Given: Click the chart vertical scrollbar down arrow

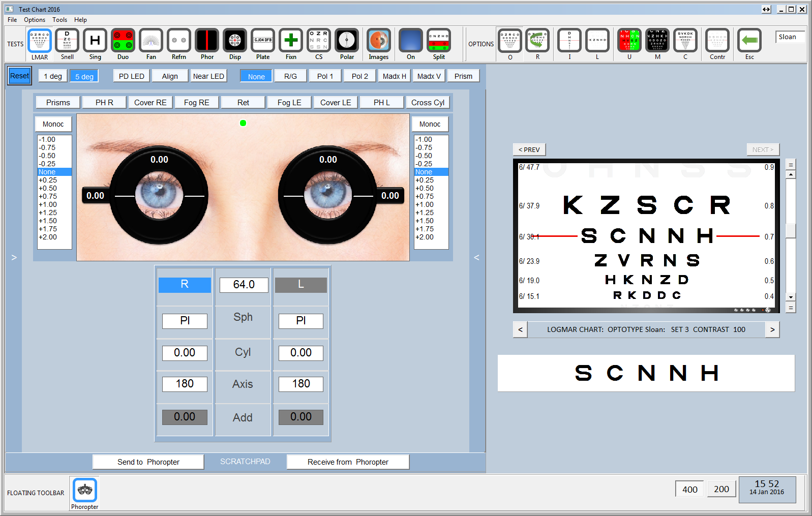Looking at the screenshot, I should coord(790,297).
